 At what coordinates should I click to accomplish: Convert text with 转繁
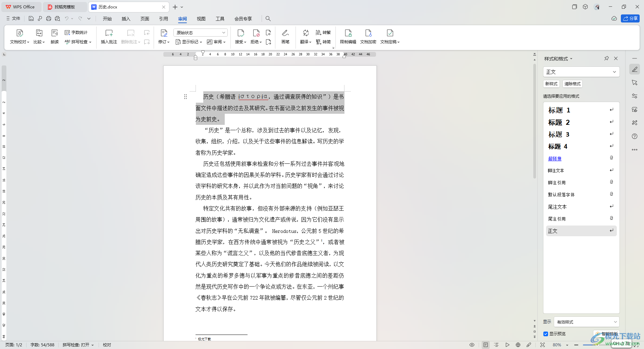click(x=323, y=33)
